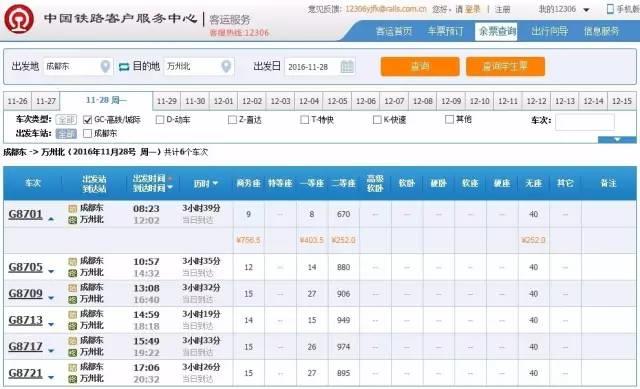The height and width of the screenshot is (389, 640).
Task: Open the 信息服务 nav item
Action: coord(601,31)
